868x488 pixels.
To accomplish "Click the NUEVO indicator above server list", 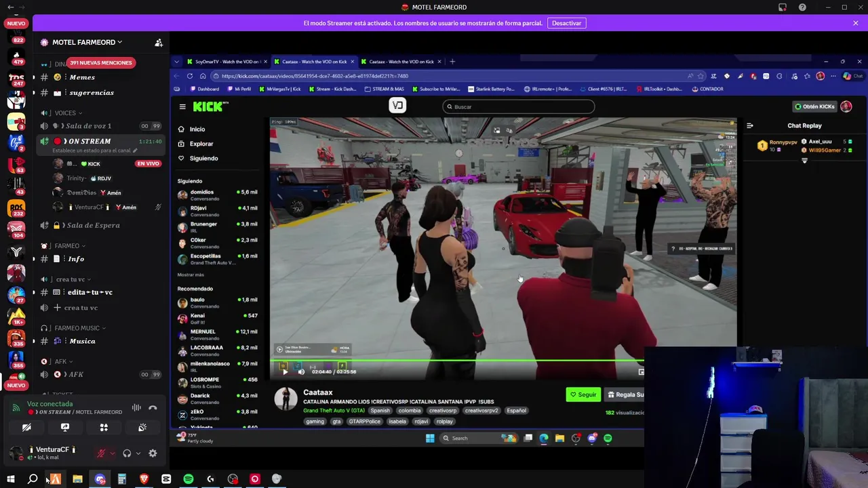I will pyautogui.click(x=16, y=23).
